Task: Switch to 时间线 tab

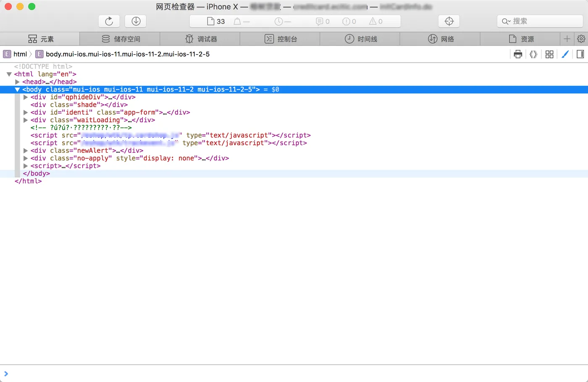Action: (x=360, y=39)
